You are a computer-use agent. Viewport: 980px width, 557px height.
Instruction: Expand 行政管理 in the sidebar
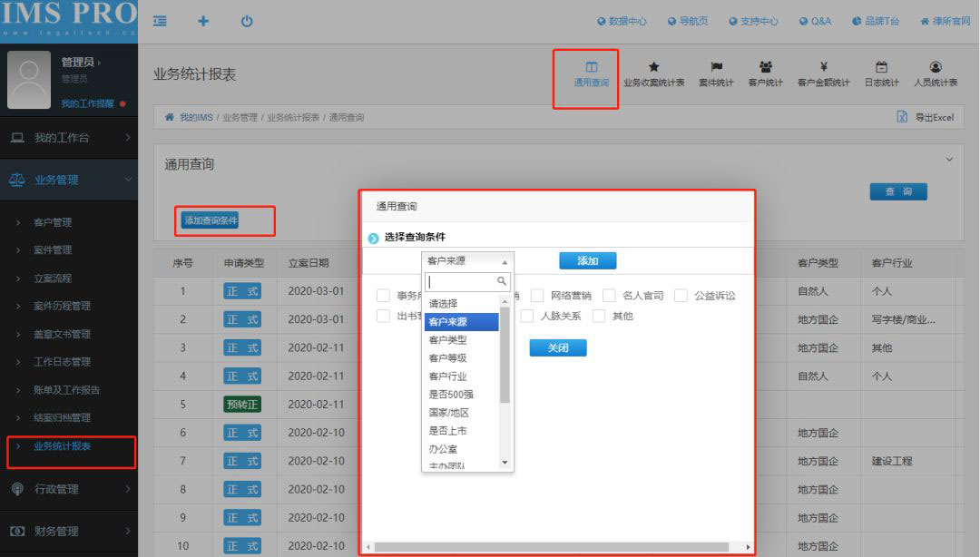tap(69, 489)
